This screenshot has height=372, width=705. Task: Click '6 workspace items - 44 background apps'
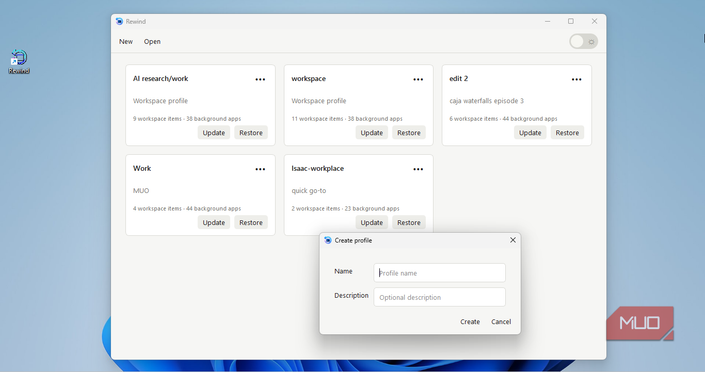point(503,119)
